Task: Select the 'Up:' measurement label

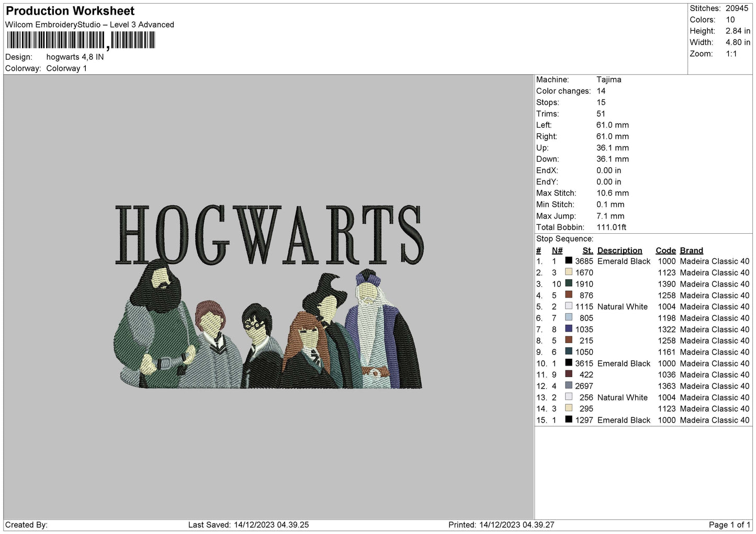Action: click(542, 148)
